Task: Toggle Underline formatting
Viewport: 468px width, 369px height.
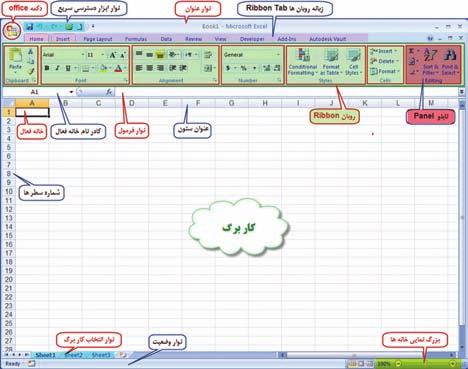Action: [68, 68]
